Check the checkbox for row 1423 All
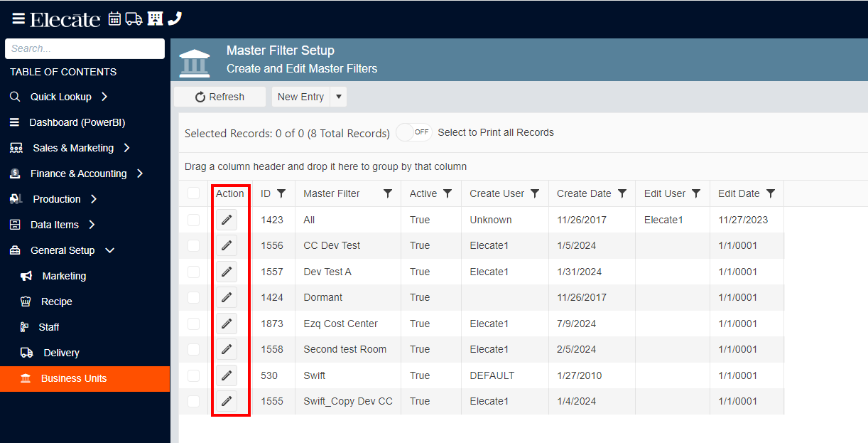 coord(194,220)
